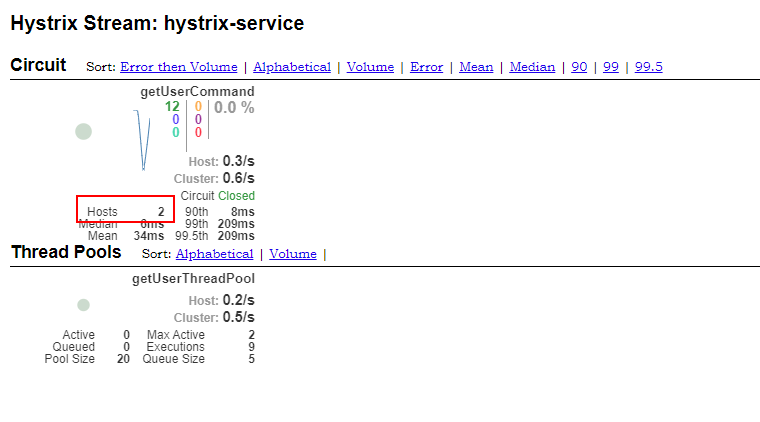
Task: Click the 0.0 % error percentage
Action: coord(234,108)
